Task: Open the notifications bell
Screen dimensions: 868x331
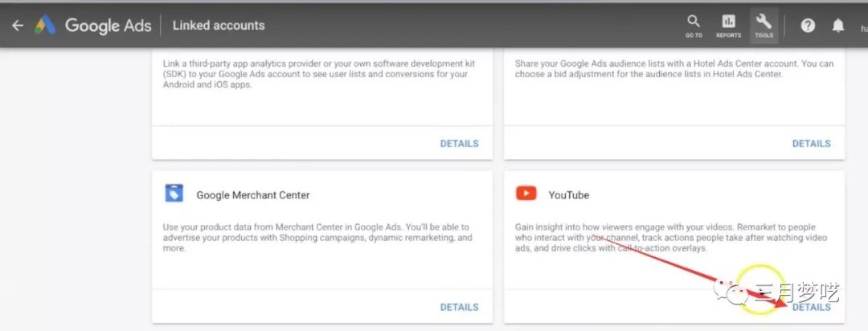Action: click(838, 26)
